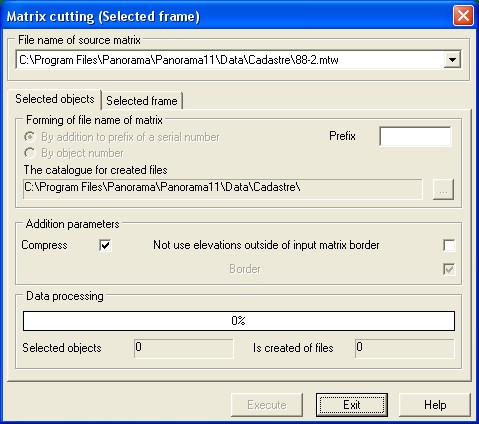Screen dimensions: 479x424
Task: Click the Is created of files count field
Action: (x=405, y=349)
